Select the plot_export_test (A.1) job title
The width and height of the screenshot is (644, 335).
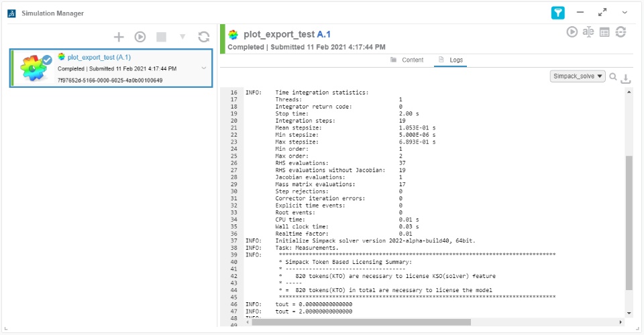click(99, 57)
